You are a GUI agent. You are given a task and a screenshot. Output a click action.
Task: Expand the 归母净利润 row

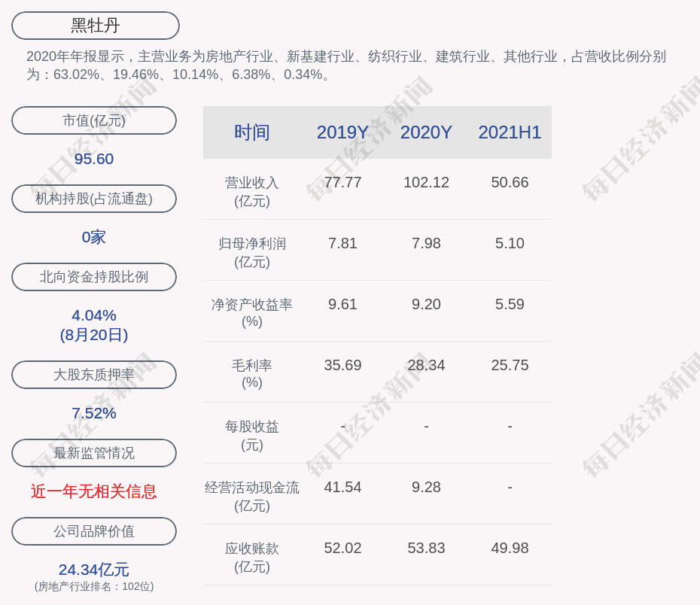pyautogui.click(x=252, y=251)
